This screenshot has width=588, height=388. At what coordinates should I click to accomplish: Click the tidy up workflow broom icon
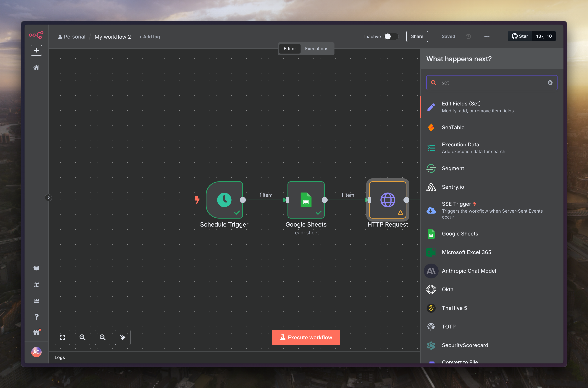pos(123,337)
